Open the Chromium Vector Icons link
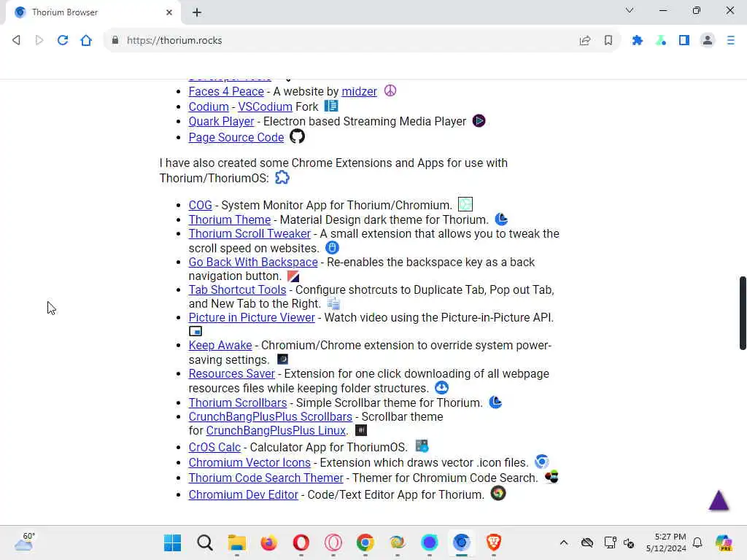This screenshot has height=560, width=747. (249, 463)
